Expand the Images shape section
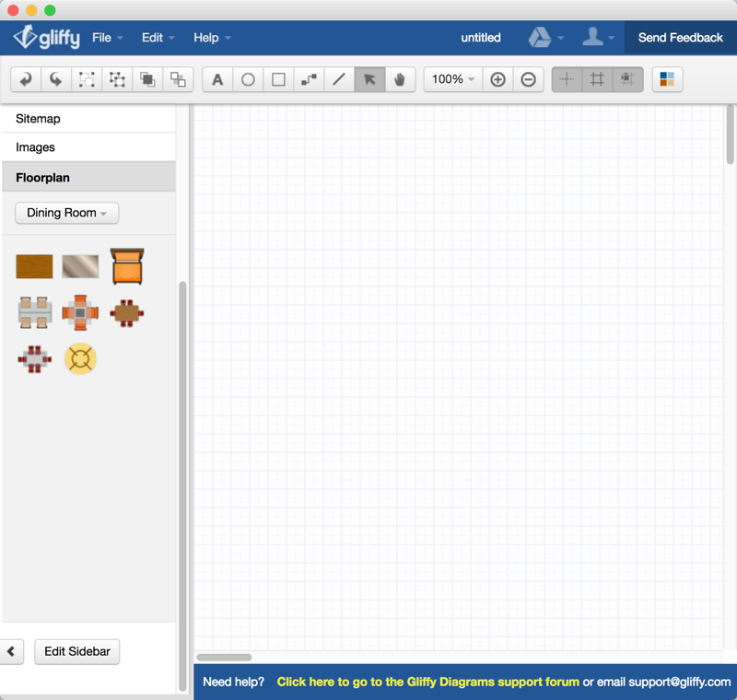Image resolution: width=737 pixels, height=700 pixels. point(88,147)
